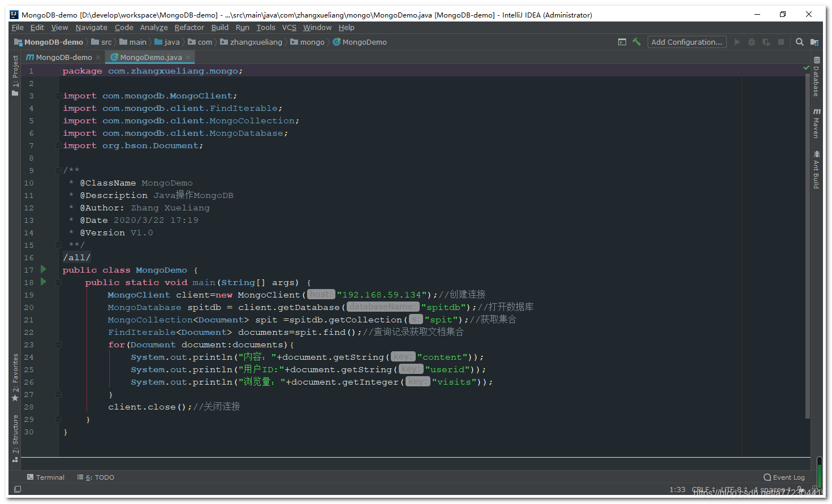Click the Debug bug icon

click(x=751, y=41)
